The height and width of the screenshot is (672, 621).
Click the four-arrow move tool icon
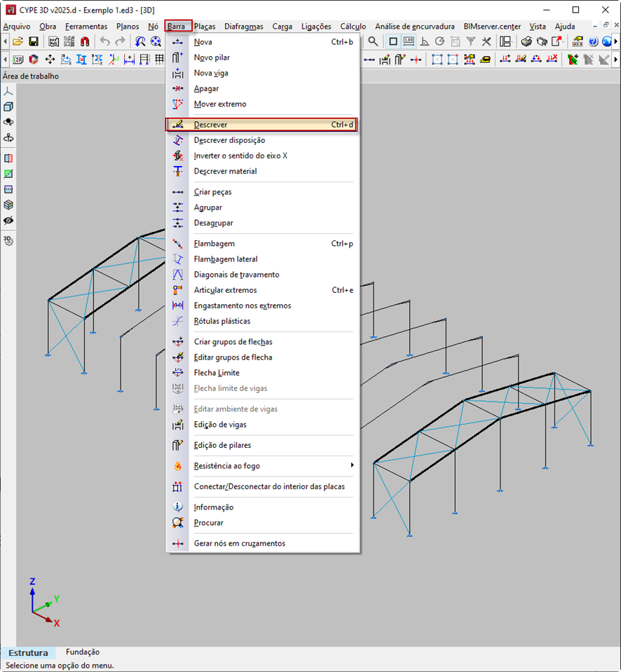[x=50, y=59]
